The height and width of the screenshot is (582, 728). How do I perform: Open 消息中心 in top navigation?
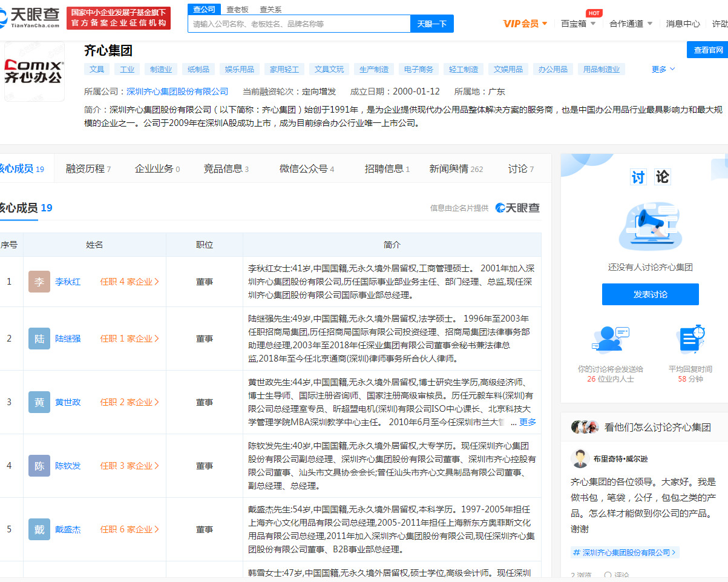(683, 24)
